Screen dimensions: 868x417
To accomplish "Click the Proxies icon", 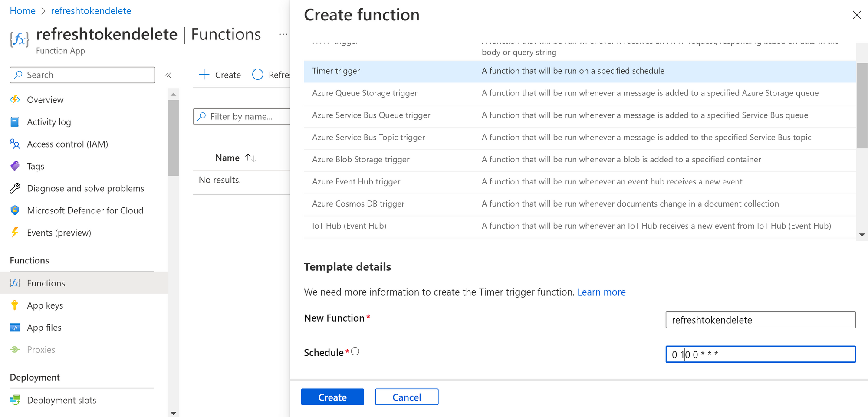I will [x=15, y=349].
